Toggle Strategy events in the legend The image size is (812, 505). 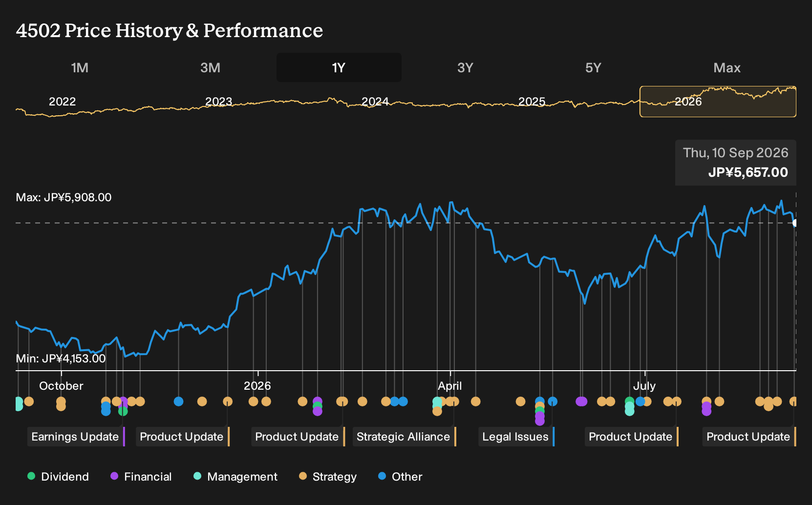click(328, 477)
